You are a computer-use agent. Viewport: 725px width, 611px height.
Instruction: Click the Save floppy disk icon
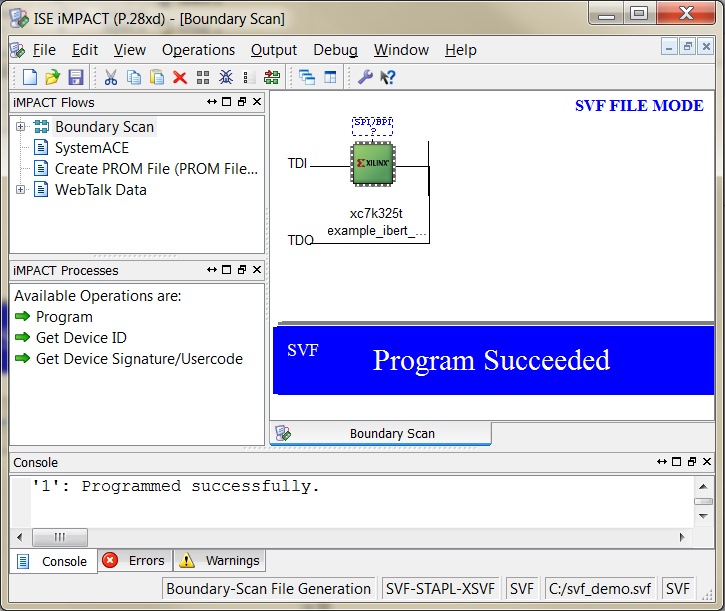pyautogui.click(x=75, y=77)
